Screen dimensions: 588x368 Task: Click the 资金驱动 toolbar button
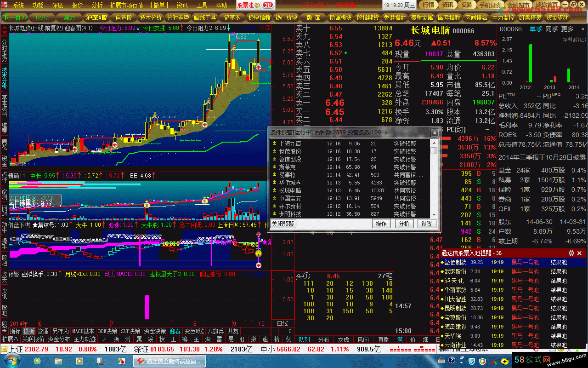(558, 17)
